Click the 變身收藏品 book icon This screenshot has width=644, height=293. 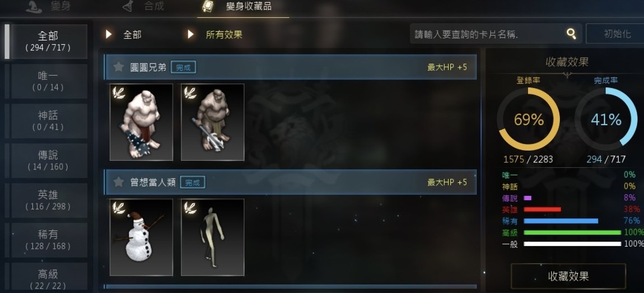tap(207, 6)
